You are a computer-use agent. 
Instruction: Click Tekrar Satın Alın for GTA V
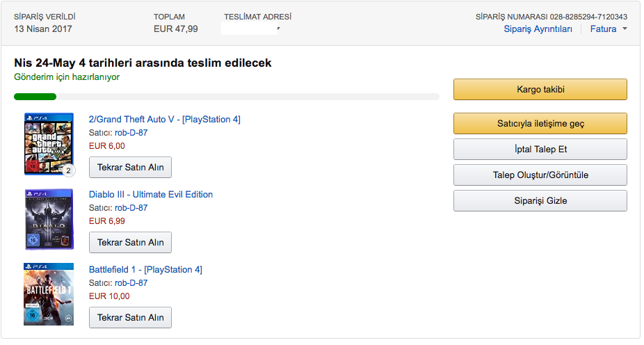click(130, 167)
